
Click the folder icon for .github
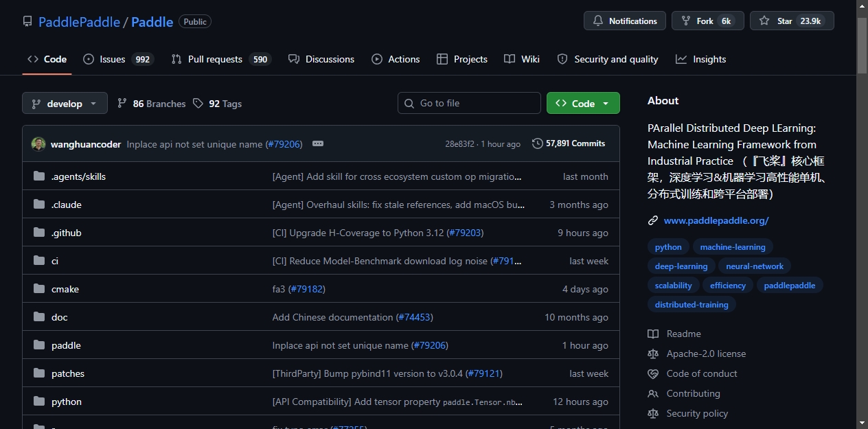tap(39, 233)
